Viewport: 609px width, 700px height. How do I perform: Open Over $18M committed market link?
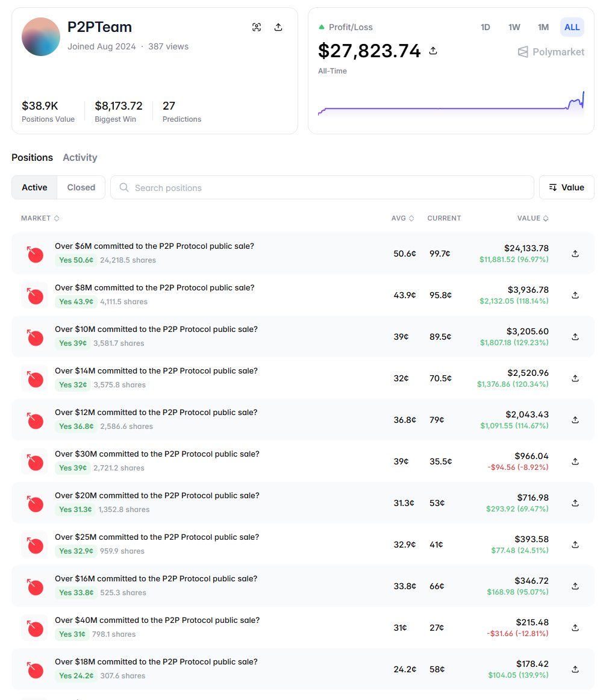click(x=156, y=661)
